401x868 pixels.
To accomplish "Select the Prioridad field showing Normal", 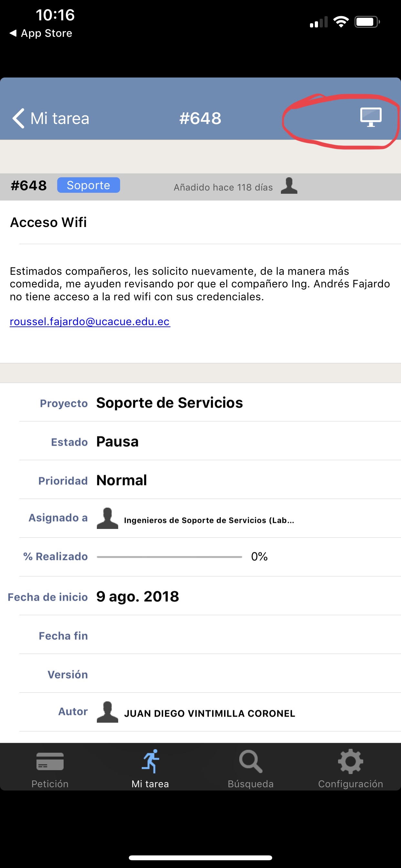I will (x=210, y=480).
